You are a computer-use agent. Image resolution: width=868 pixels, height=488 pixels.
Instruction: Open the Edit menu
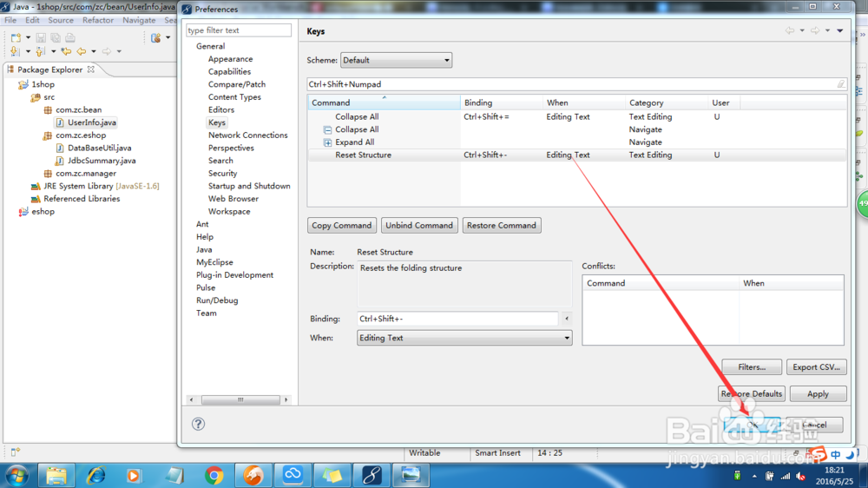pyautogui.click(x=32, y=20)
